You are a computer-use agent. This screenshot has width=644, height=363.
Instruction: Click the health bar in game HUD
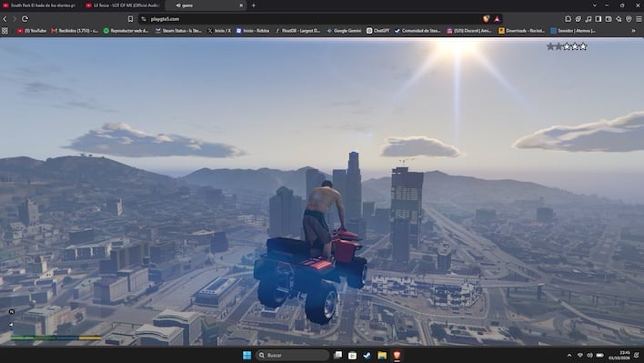33,338
